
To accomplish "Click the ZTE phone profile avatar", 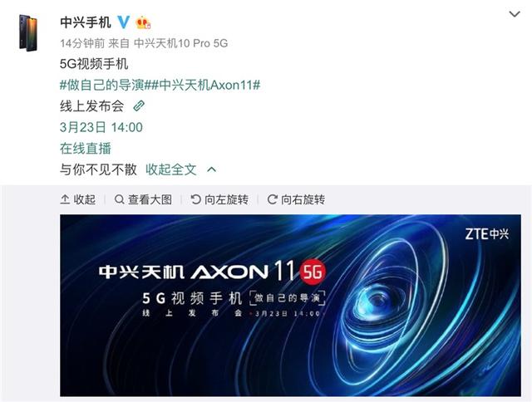I will point(27,33).
